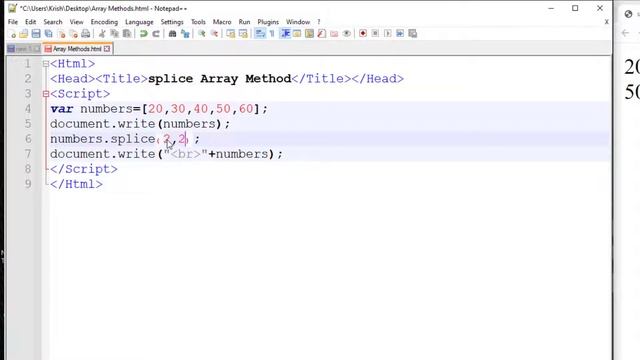Open the Macro menu

pyautogui.click(x=222, y=22)
